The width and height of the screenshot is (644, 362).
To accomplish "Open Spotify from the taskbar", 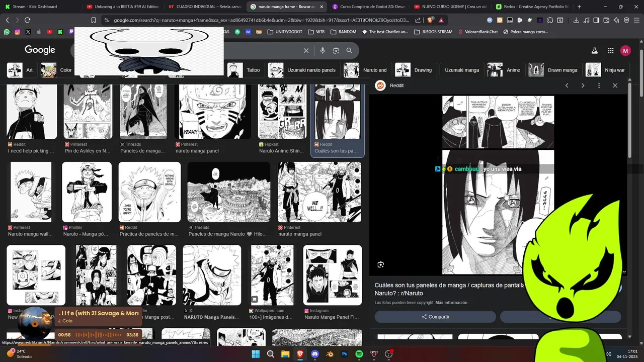I will pos(359,354).
